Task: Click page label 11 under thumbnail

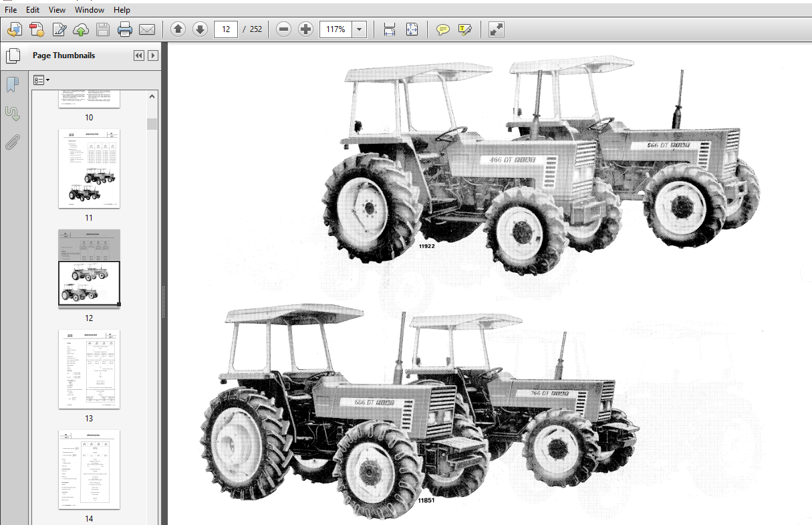Action: pyautogui.click(x=89, y=218)
